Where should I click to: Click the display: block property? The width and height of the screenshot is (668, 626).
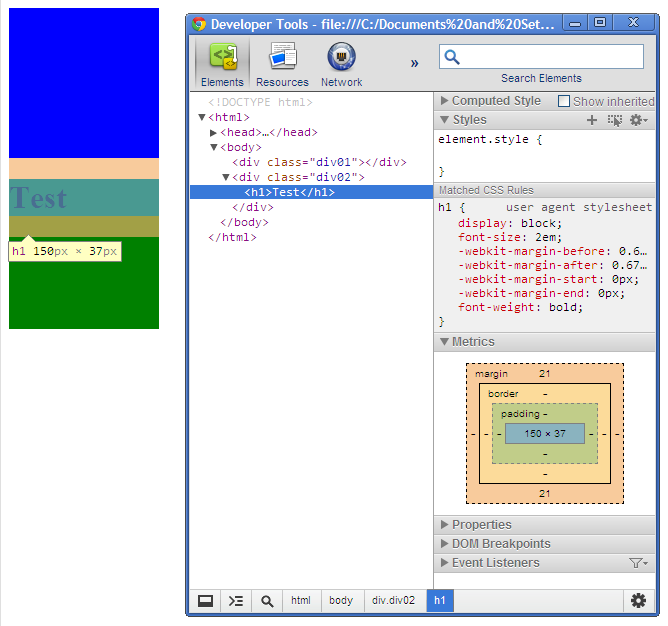click(510, 224)
